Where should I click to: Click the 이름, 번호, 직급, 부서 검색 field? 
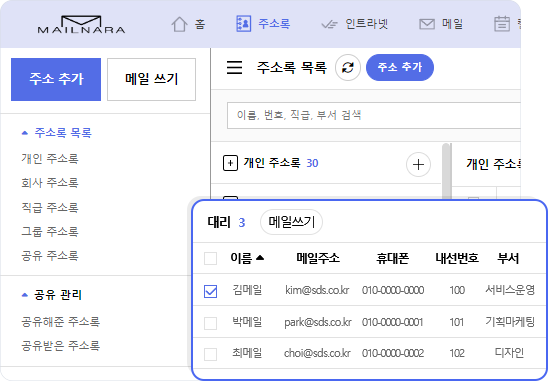(374, 115)
